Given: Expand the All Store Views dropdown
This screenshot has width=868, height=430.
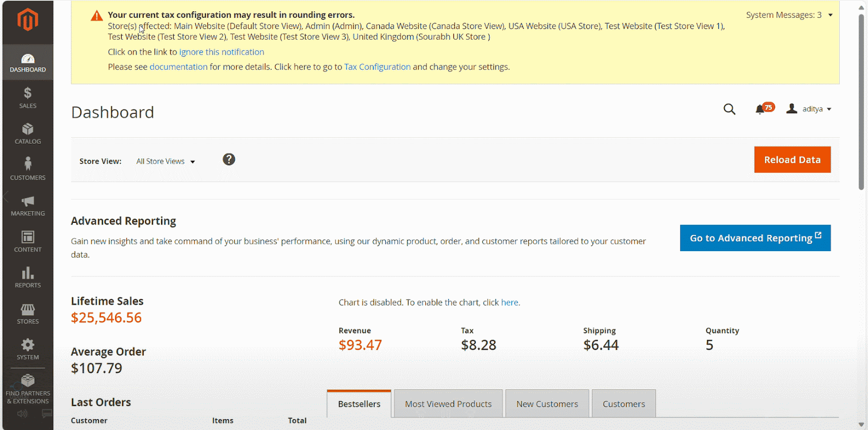Looking at the screenshot, I should tap(165, 162).
